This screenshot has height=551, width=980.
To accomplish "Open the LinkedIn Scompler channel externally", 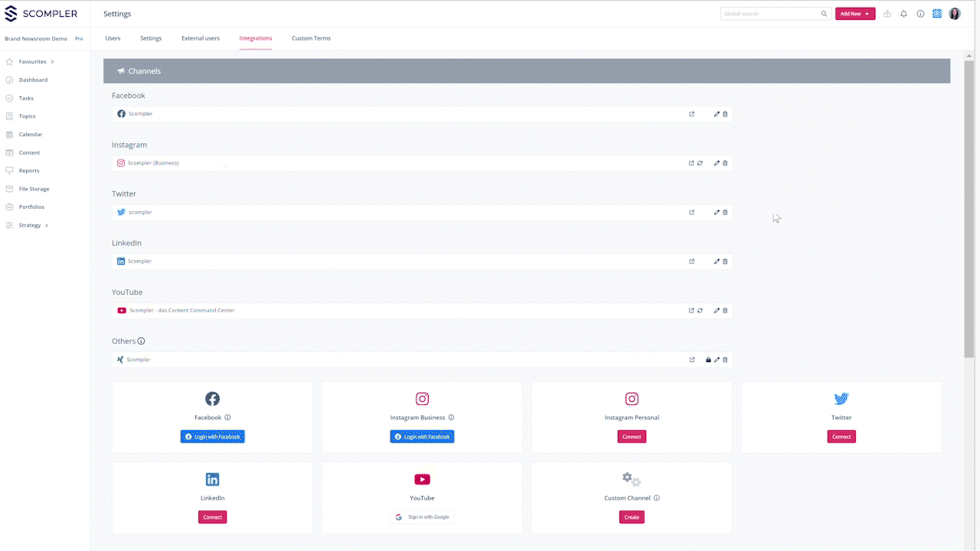I will pos(691,261).
